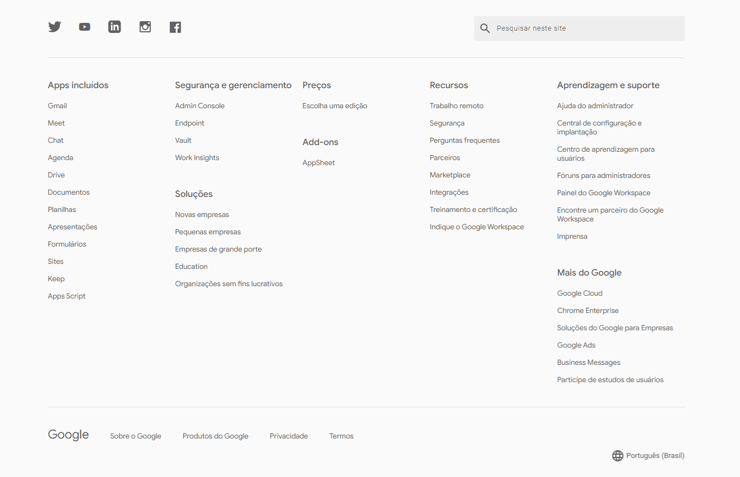Open Sobre o Google footer item
Viewport: 740px width, 477px height.
point(136,436)
